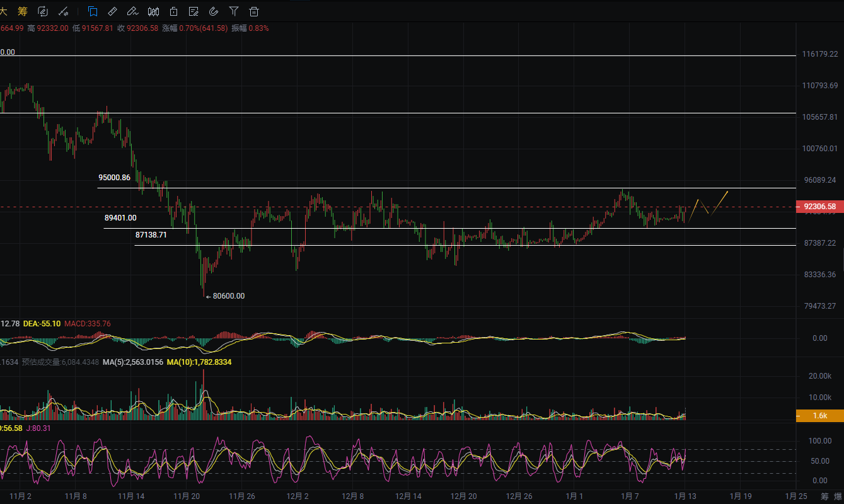844x504 pixels.
Task: Click the DEA indicator label
Action: [42, 324]
